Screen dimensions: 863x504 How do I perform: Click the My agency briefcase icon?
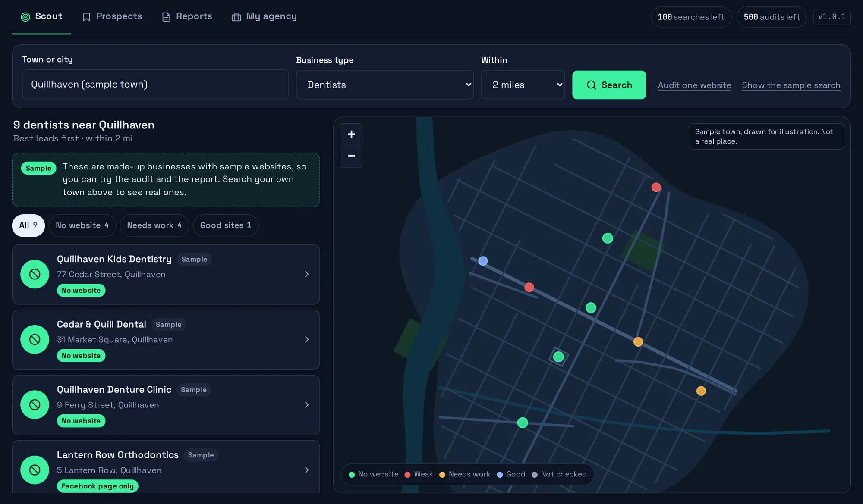pos(236,17)
